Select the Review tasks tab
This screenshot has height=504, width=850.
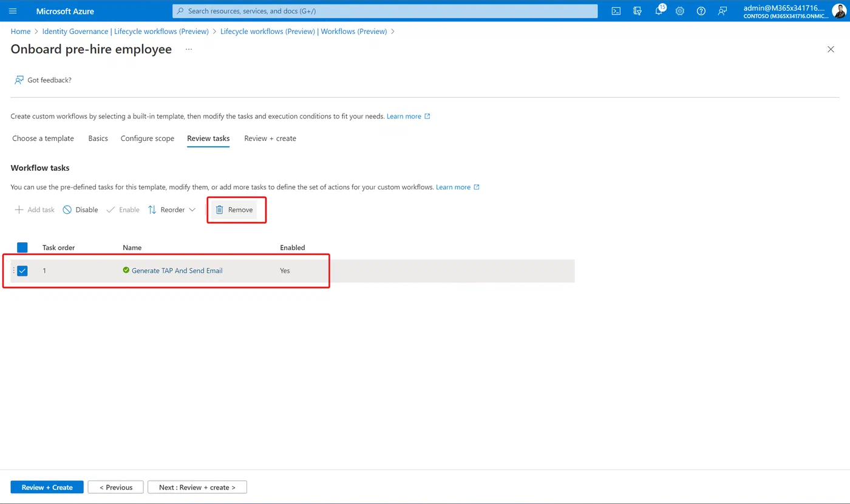coord(208,138)
